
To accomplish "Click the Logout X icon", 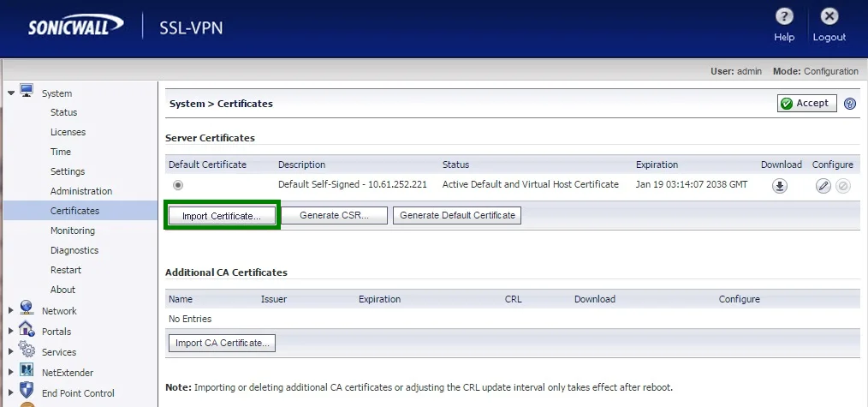I will pos(829,17).
